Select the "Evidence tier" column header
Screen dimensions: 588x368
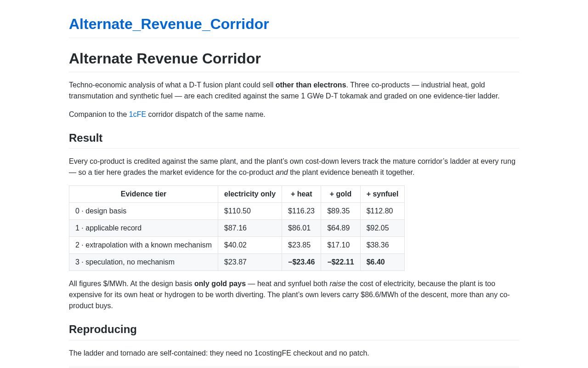[143, 194]
